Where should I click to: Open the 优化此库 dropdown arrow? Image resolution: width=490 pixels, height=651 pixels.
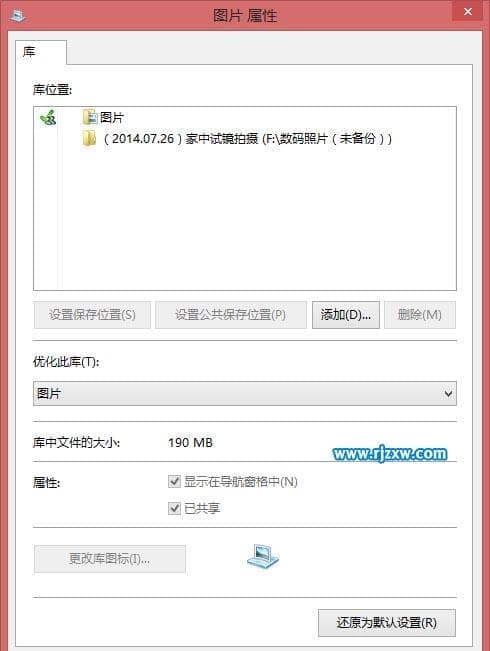(x=448, y=393)
